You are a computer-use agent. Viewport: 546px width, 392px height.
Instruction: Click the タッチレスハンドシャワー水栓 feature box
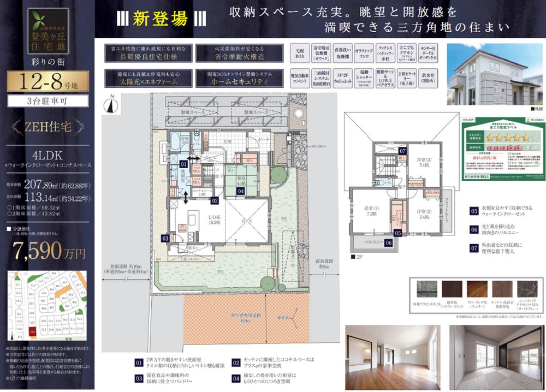(x=385, y=54)
